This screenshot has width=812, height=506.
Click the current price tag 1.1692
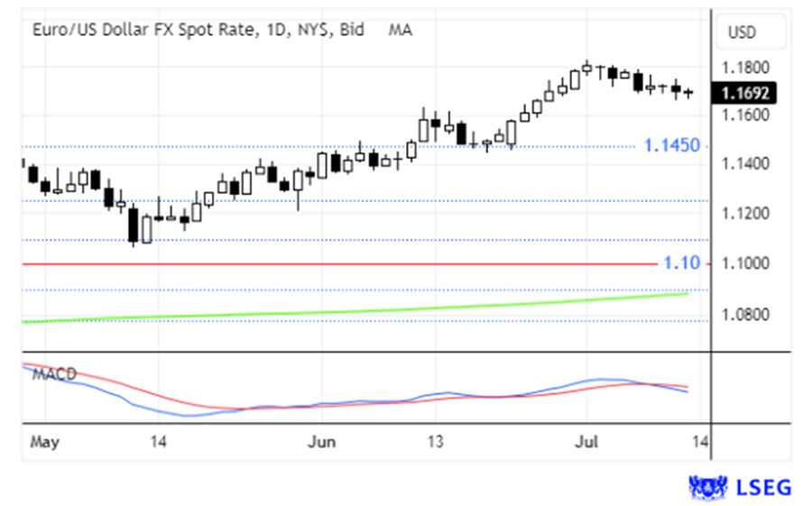point(744,93)
